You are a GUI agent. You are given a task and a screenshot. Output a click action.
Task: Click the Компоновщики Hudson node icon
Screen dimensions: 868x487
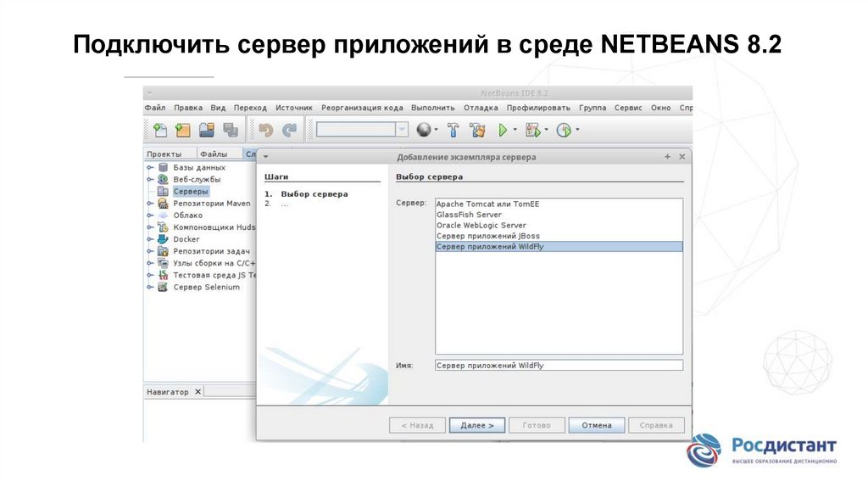point(163,227)
